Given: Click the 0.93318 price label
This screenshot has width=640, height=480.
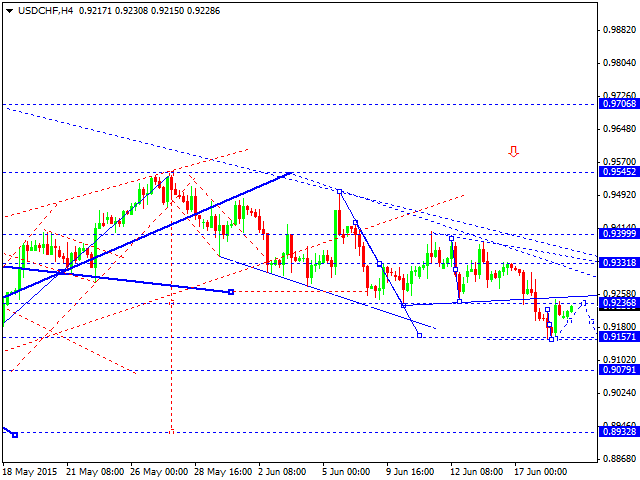Looking at the screenshot, I should pos(618,262).
